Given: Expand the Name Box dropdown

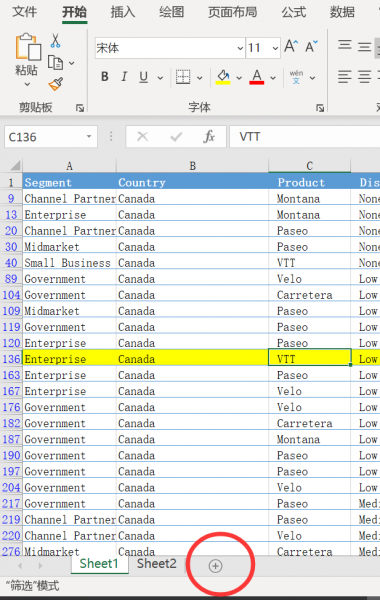Looking at the screenshot, I should [89, 137].
